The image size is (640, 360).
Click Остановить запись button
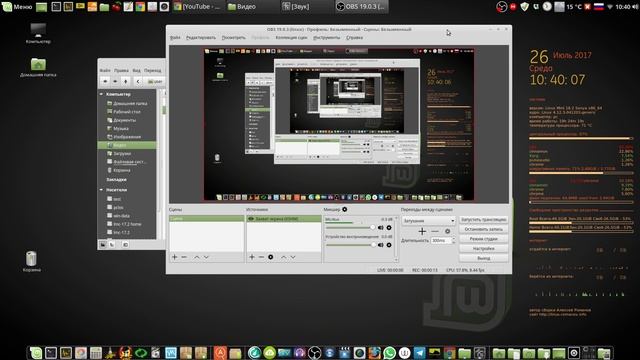[x=484, y=229]
